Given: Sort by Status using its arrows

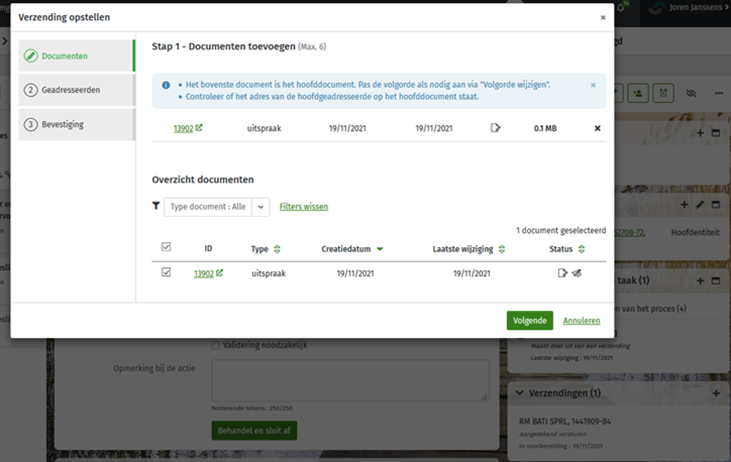Looking at the screenshot, I should (x=581, y=249).
